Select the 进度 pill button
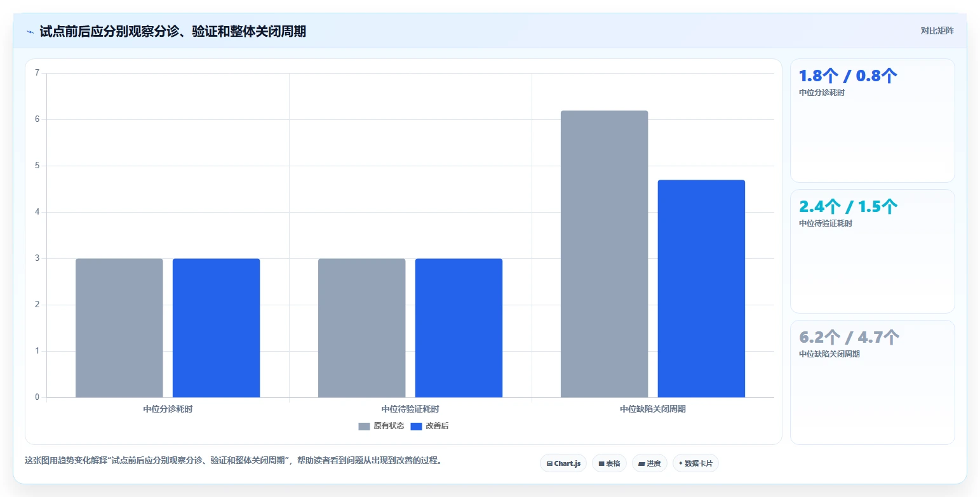The height and width of the screenshot is (497, 980). pos(650,463)
